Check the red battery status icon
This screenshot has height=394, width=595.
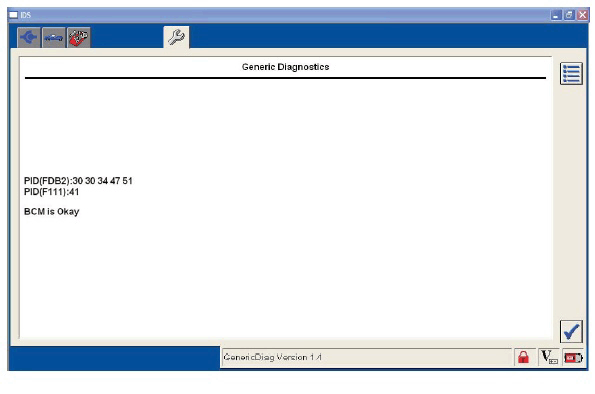click(x=573, y=357)
